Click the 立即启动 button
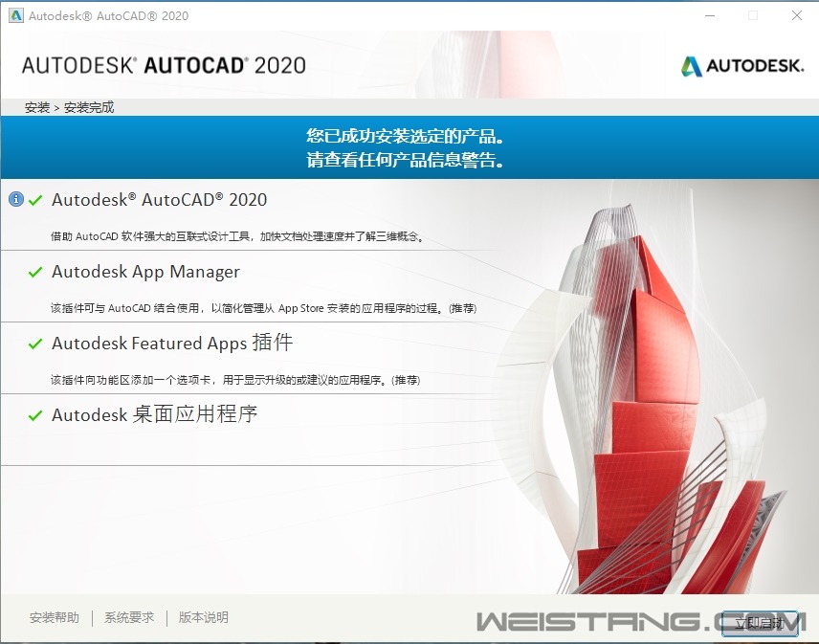The image size is (819, 644). click(760, 623)
